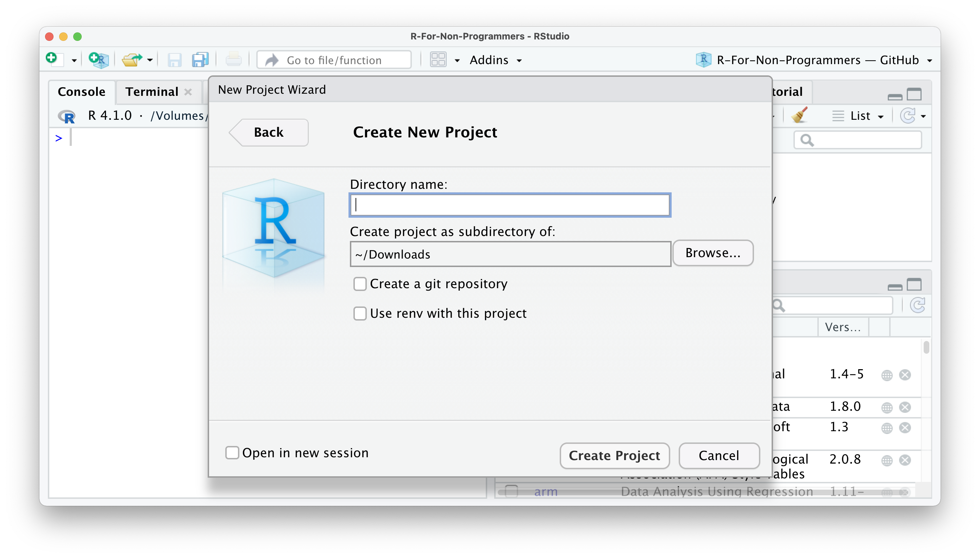Screen dimensions: 980x558
Task: Enable Use renv with this project checkbox
Action: tap(359, 314)
